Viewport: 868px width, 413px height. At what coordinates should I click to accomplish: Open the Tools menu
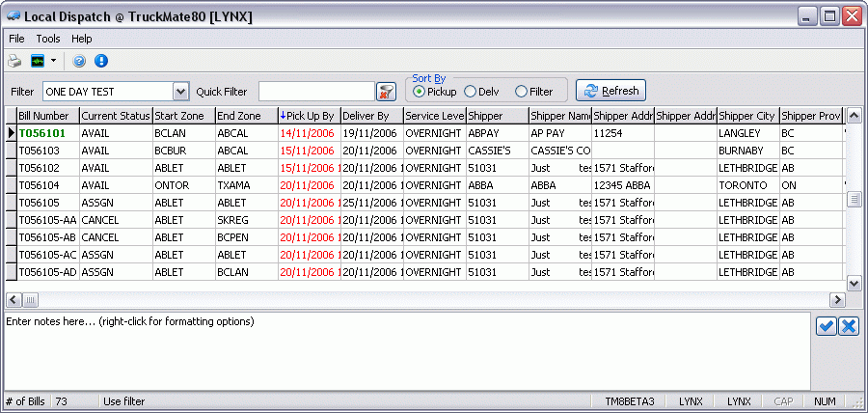pyautogui.click(x=48, y=39)
